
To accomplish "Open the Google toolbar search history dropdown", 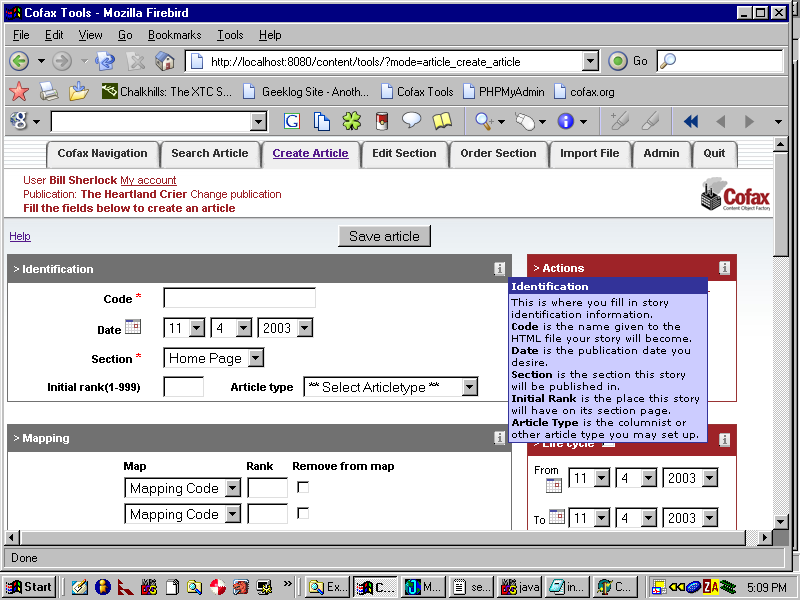I will (259, 122).
